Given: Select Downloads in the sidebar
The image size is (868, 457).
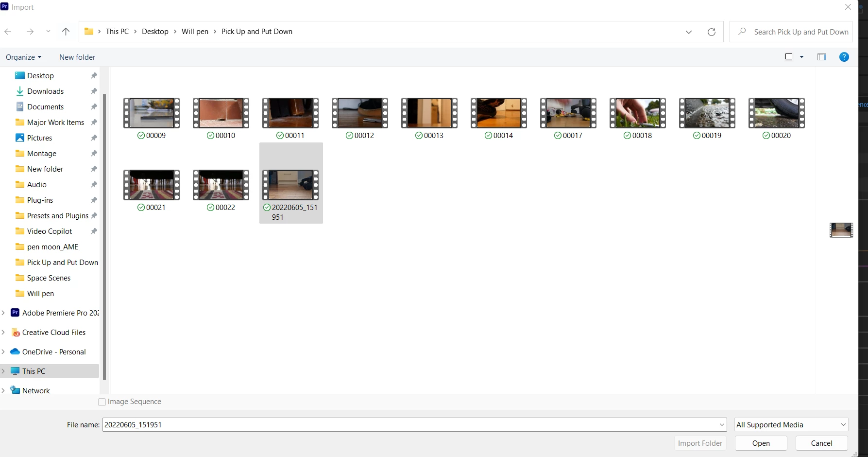Looking at the screenshot, I should point(45,91).
